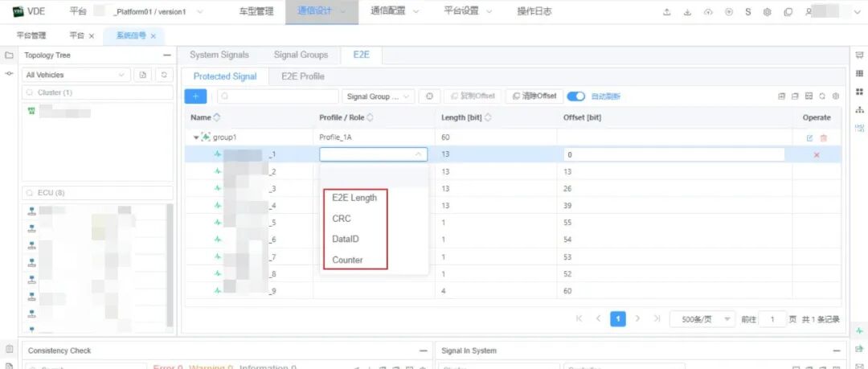Image resolution: width=868 pixels, height=369 pixels.
Task: Click the green signal icon in right sidebar bottom
Action: (x=859, y=330)
